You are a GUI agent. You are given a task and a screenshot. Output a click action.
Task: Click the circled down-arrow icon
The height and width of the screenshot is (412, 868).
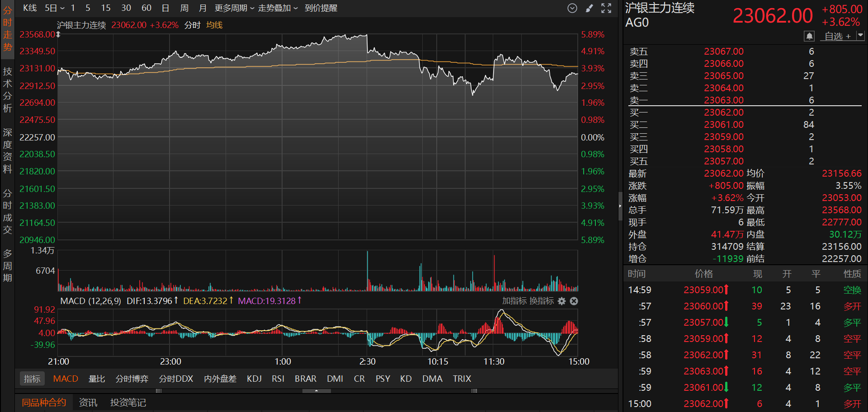pos(572,8)
